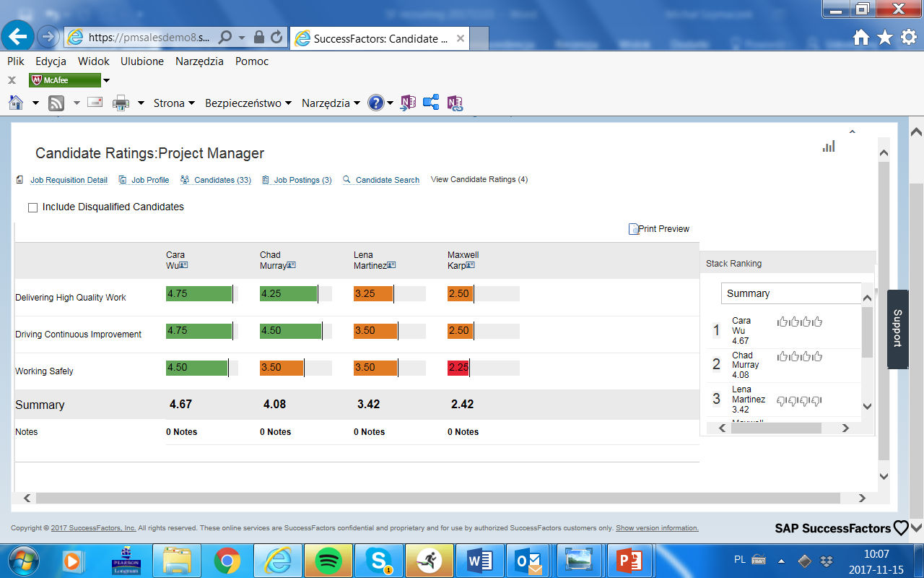Open the Candidates (33) link
This screenshot has width=924, height=578.
tap(222, 180)
